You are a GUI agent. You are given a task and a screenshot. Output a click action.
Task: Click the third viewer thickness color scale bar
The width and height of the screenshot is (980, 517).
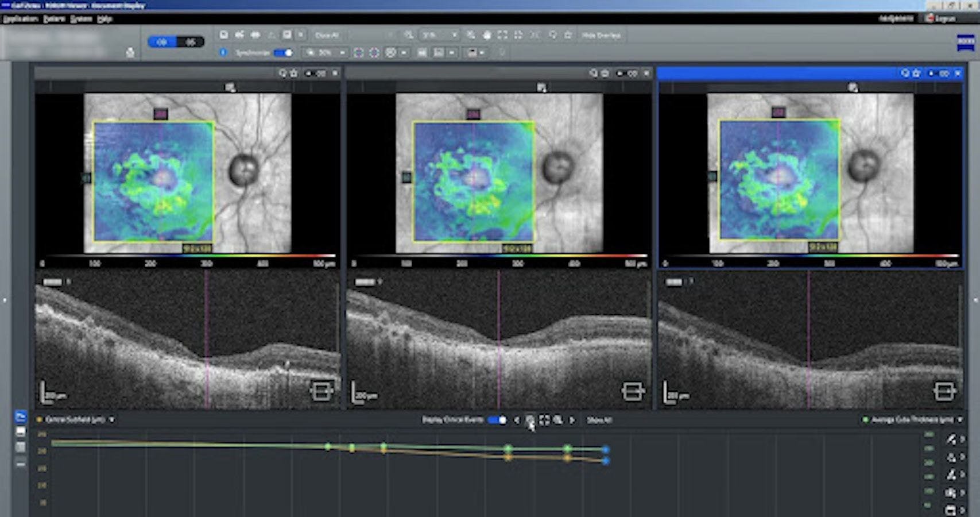pos(811,256)
